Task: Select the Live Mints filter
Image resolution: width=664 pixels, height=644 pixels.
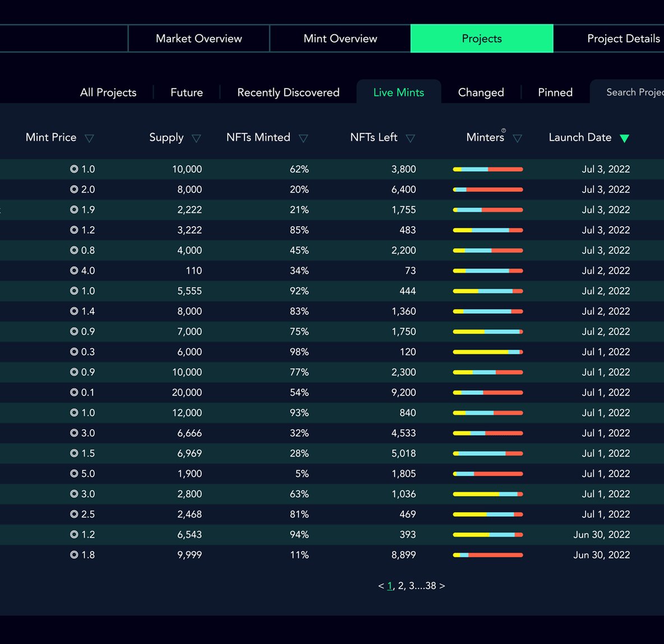Action: 399,92
